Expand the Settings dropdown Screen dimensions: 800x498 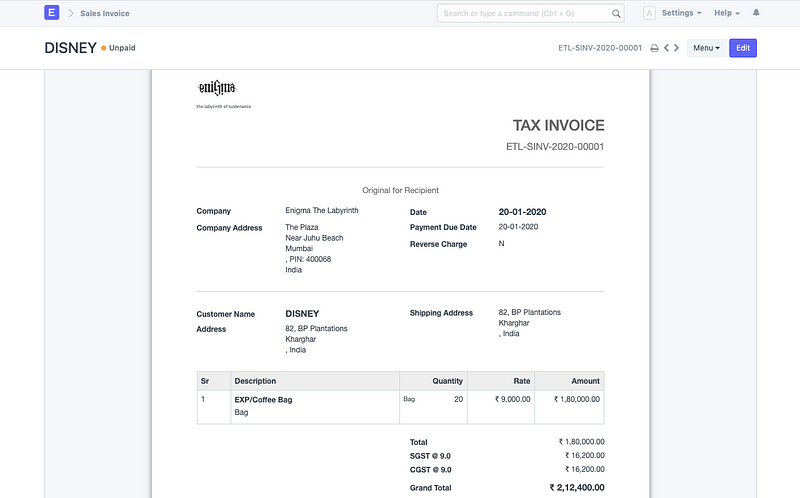pos(682,14)
